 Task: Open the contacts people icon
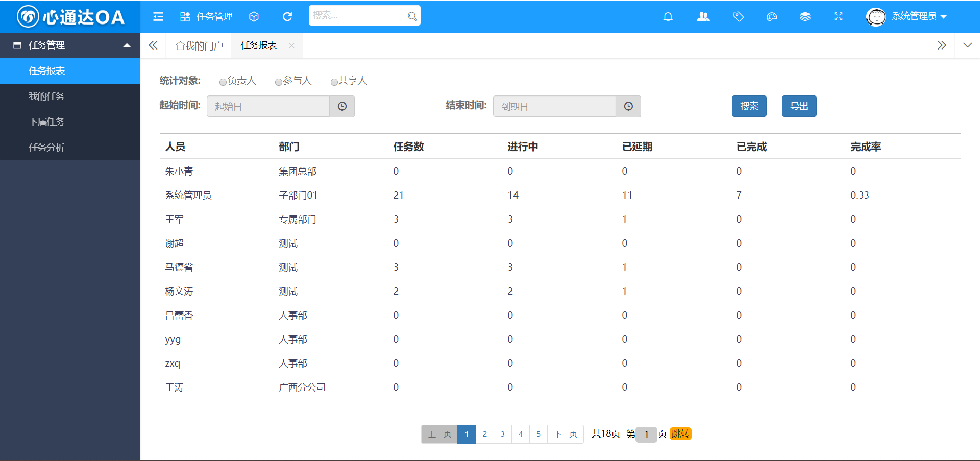pos(703,17)
